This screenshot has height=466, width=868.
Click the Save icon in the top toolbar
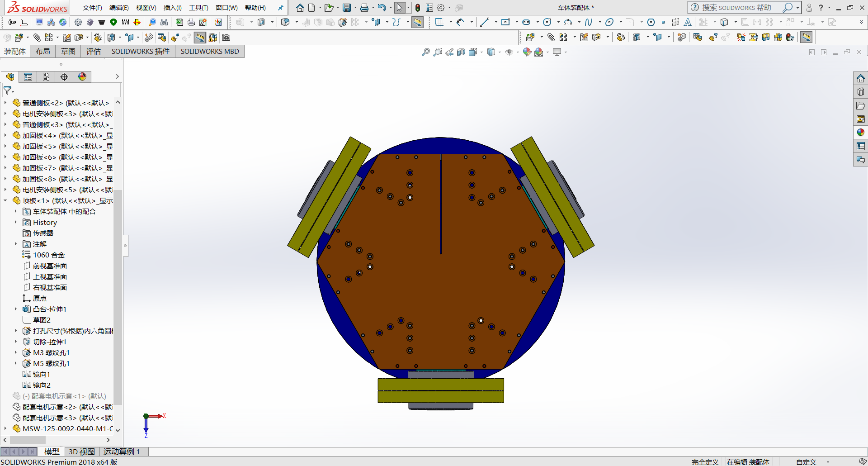tap(347, 8)
